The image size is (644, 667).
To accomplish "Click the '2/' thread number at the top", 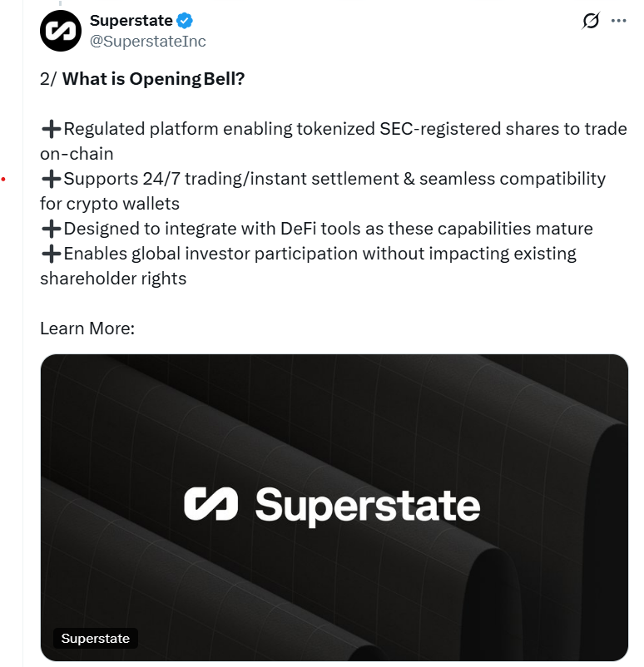I will [x=47, y=78].
